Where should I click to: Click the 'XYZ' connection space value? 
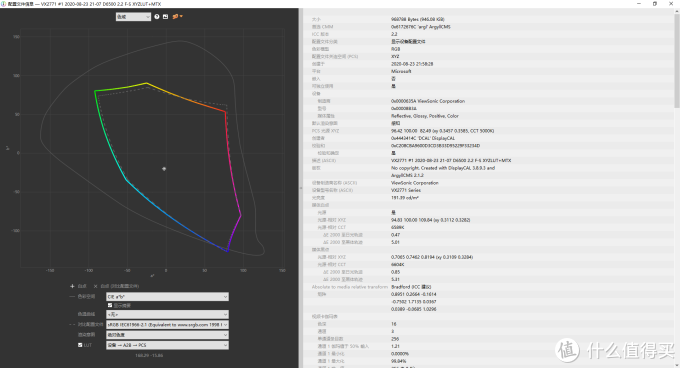pos(395,56)
